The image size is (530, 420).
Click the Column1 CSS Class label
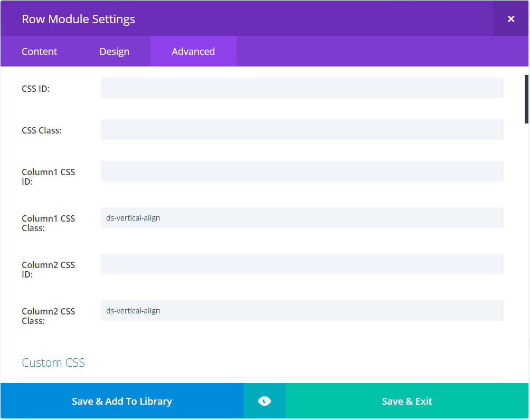coord(48,223)
